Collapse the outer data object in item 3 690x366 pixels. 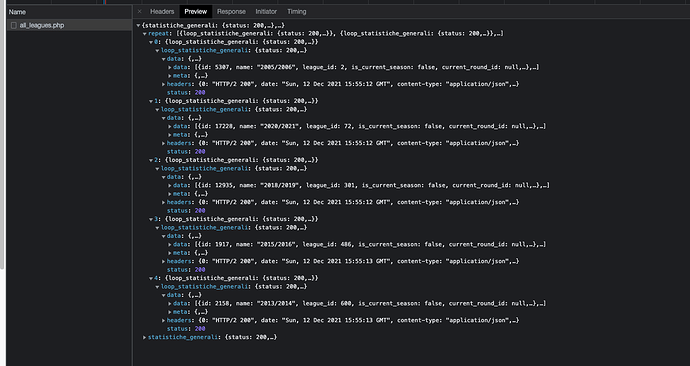(163, 236)
